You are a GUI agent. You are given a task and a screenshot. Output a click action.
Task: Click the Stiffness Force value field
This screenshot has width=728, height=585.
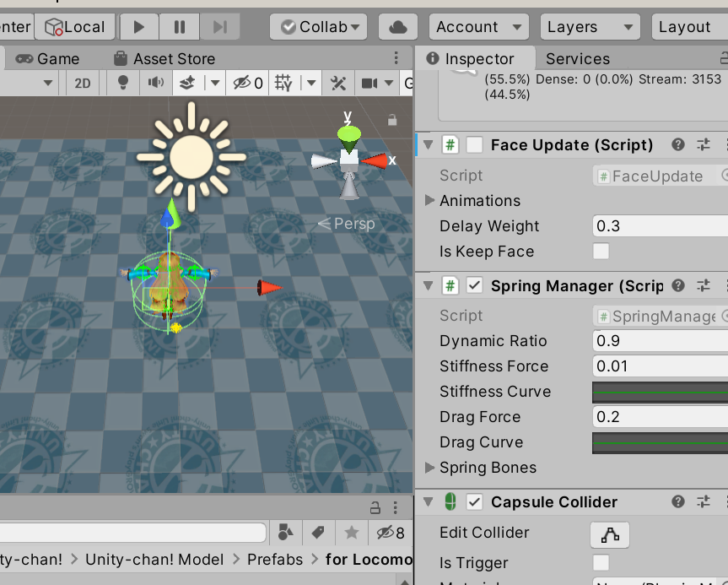(661, 366)
